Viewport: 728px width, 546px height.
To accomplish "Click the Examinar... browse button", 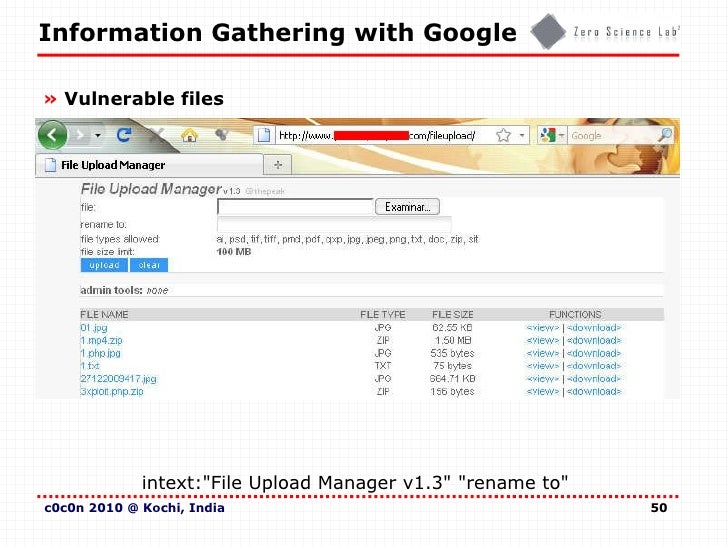I will point(407,207).
